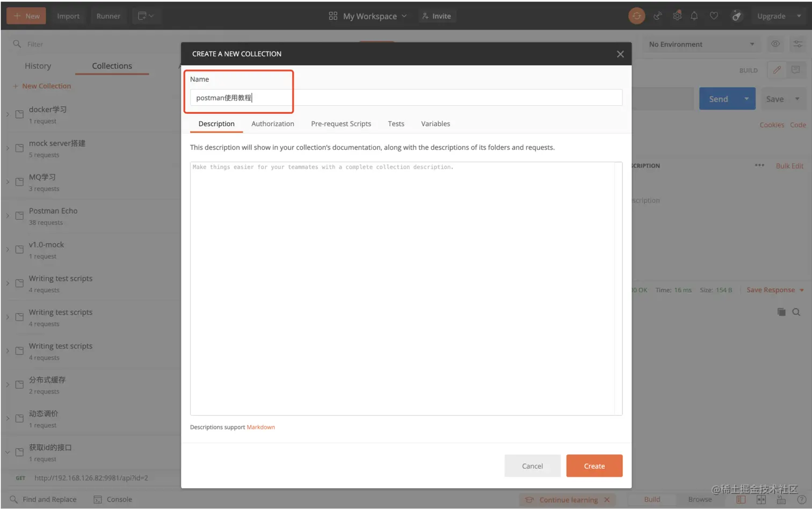Expand the mock server搭建 collection
The width and height of the screenshot is (812, 509).
coord(8,148)
